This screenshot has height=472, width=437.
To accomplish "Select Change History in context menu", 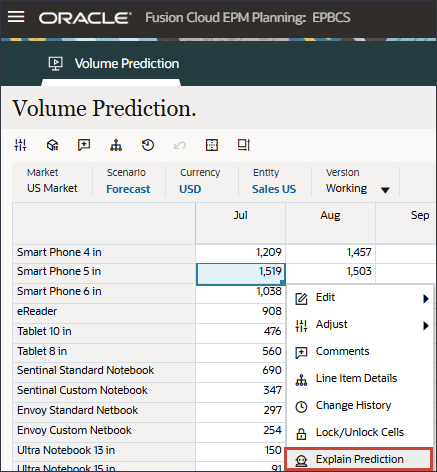I will tap(360, 405).
